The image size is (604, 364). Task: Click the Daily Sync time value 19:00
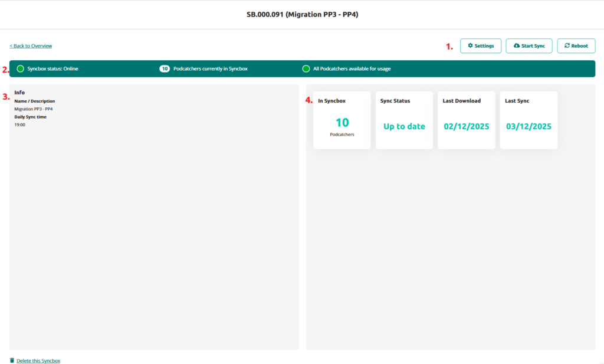[x=20, y=125]
